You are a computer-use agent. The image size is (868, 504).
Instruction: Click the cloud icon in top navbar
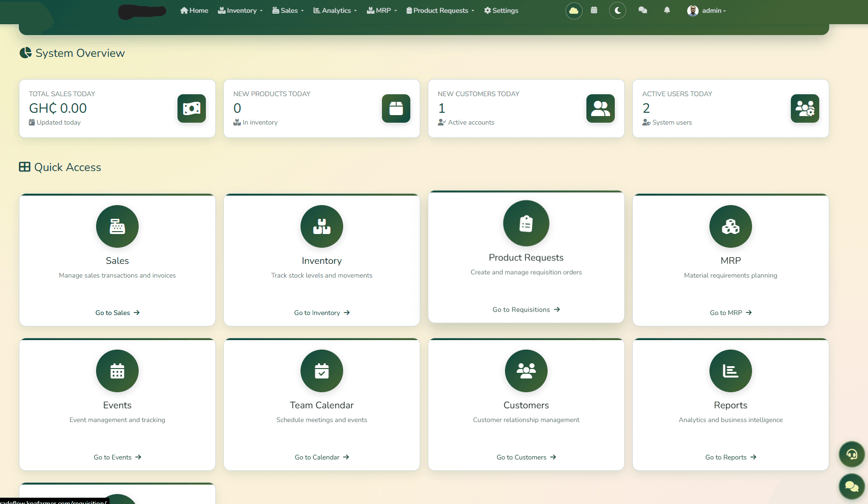click(574, 10)
